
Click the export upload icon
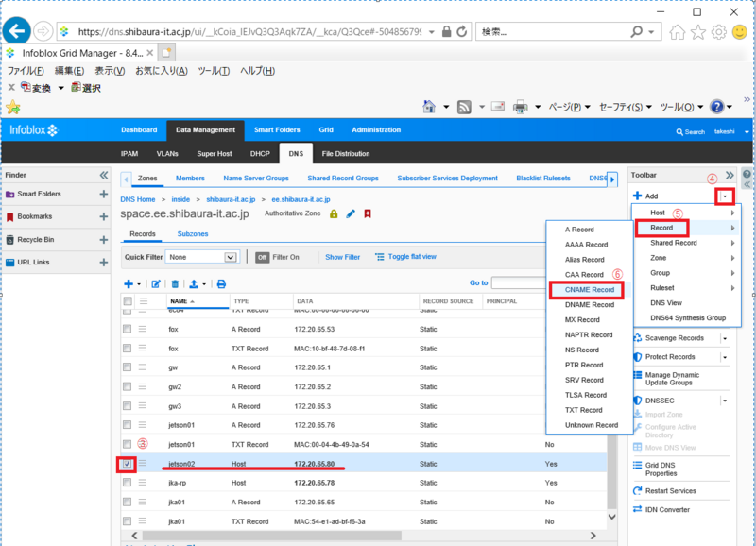(x=194, y=283)
